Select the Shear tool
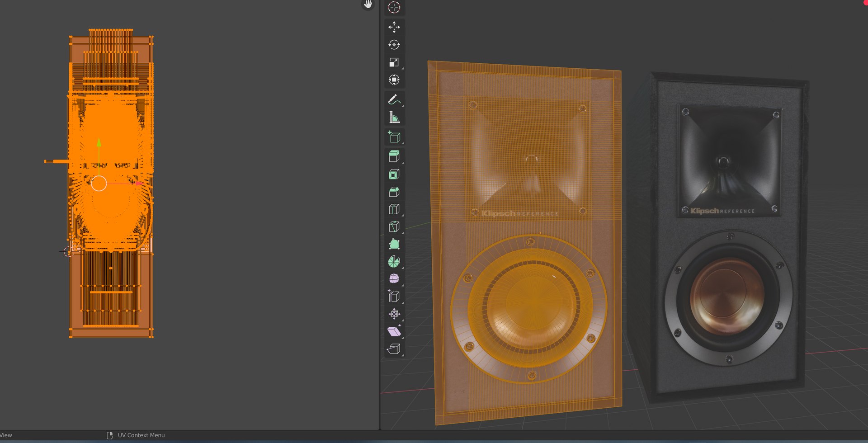868x443 pixels. (394, 331)
